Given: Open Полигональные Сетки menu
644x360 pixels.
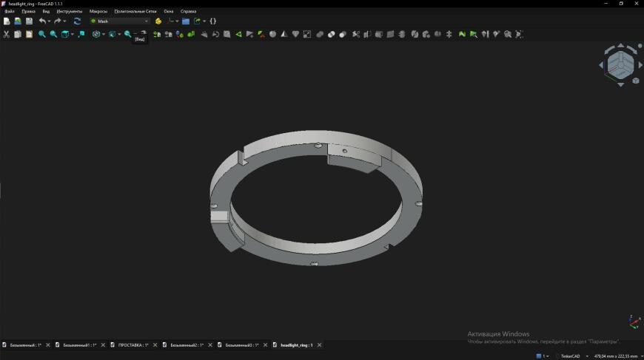Looking at the screenshot, I should (135, 11).
